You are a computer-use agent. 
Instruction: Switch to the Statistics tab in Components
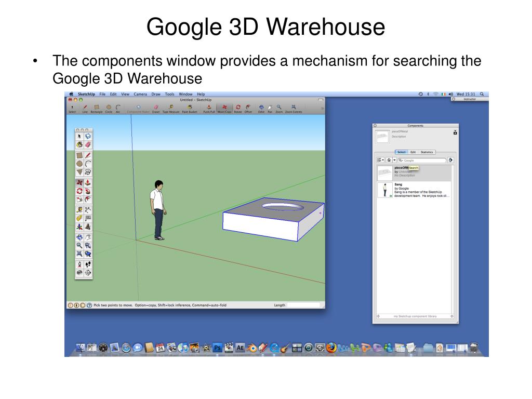[x=427, y=152]
